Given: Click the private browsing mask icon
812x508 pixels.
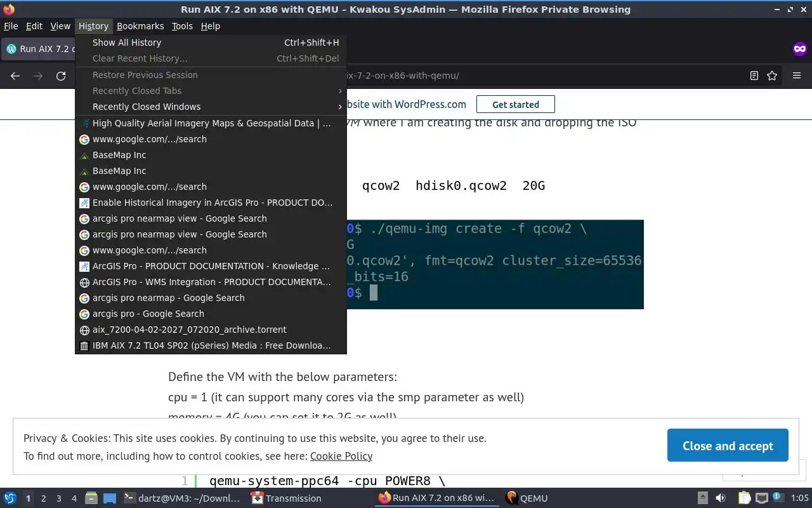Looking at the screenshot, I should 800,49.
